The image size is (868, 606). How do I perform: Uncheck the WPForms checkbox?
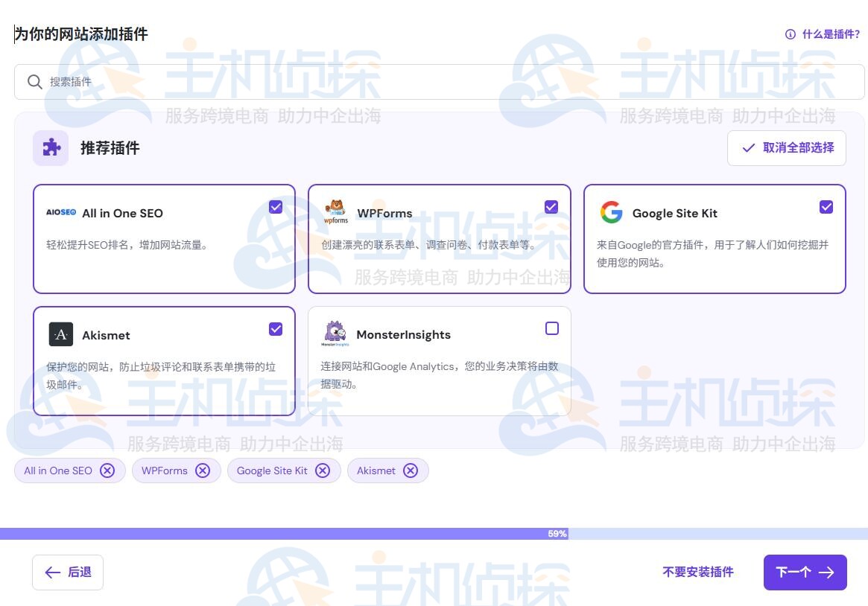[551, 207]
